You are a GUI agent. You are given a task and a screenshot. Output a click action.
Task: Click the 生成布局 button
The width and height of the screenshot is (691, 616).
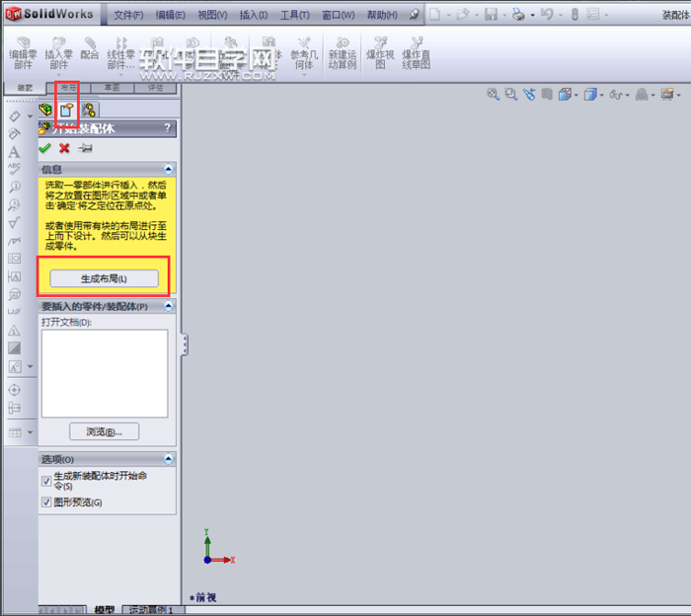pyautogui.click(x=105, y=278)
